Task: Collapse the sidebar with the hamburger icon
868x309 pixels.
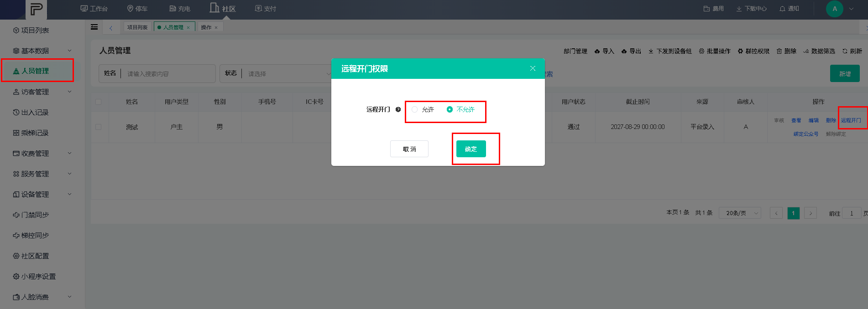Action: click(94, 27)
